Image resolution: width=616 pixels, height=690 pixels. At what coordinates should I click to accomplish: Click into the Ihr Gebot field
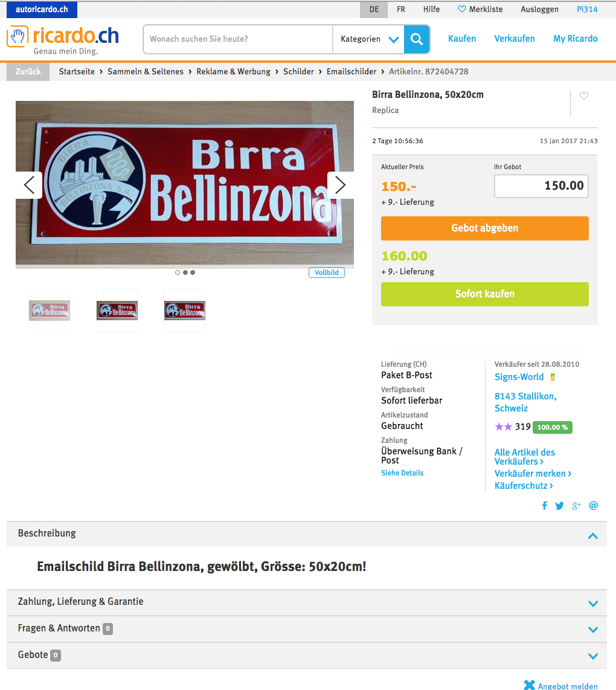click(x=541, y=185)
